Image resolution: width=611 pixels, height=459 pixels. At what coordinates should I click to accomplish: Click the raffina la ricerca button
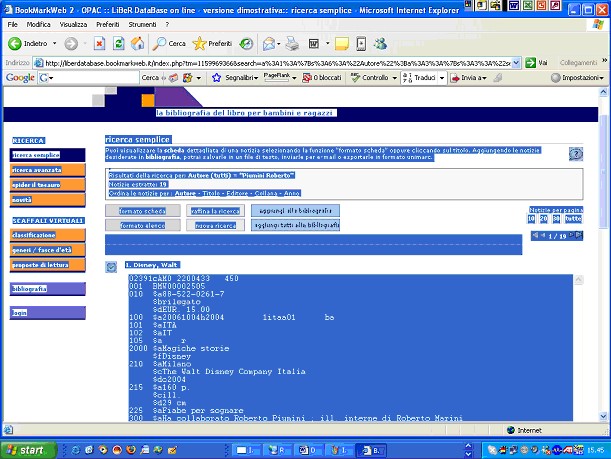click(215, 211)
